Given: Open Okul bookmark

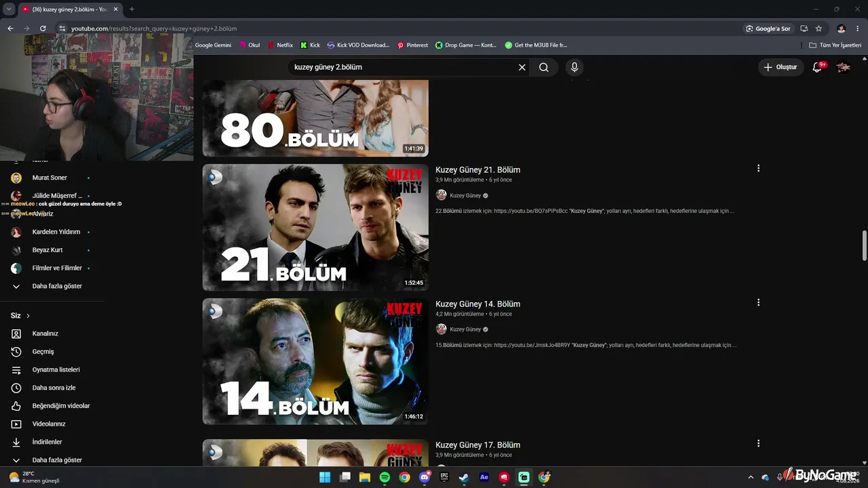Looking at the screenshot, I should [x=250, y=45].
